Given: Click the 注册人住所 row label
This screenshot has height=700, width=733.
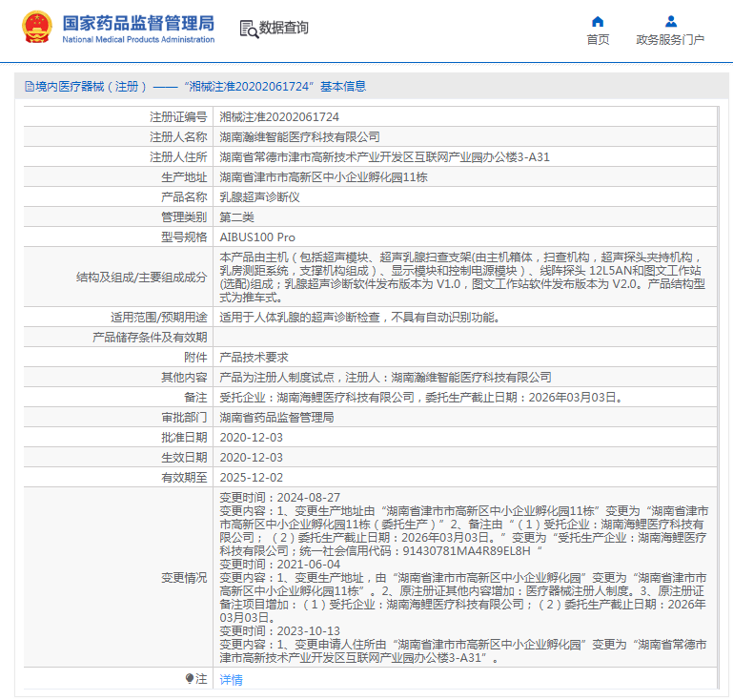Looking at the screenshot, I should click(x=178, y=157).
